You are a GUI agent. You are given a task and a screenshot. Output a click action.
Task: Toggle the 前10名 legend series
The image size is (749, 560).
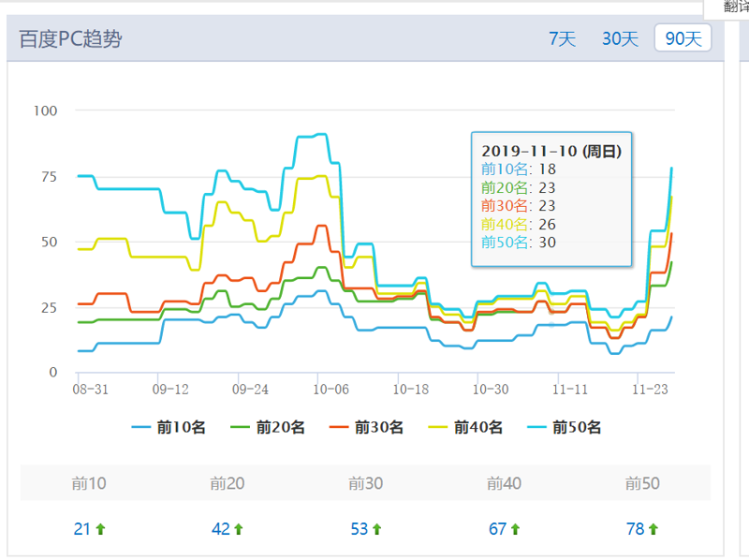point(169,427)
